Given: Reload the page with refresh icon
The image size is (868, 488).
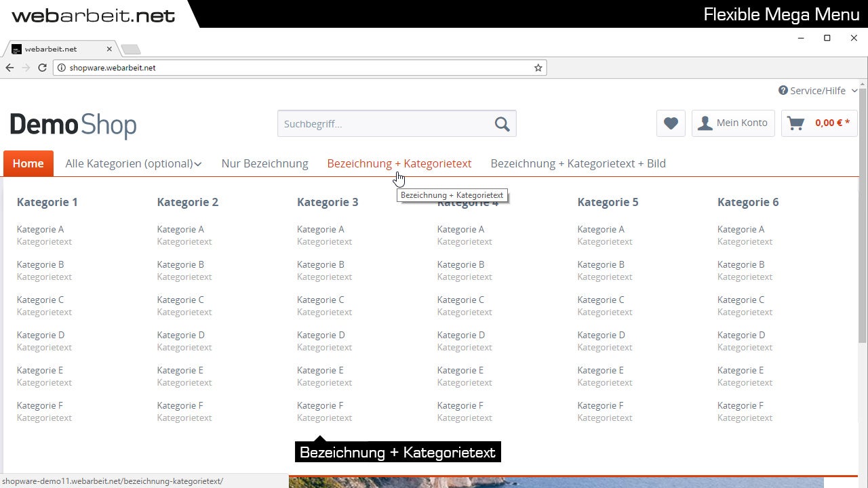Looking at the screenshot, I should tap(42, 68).
